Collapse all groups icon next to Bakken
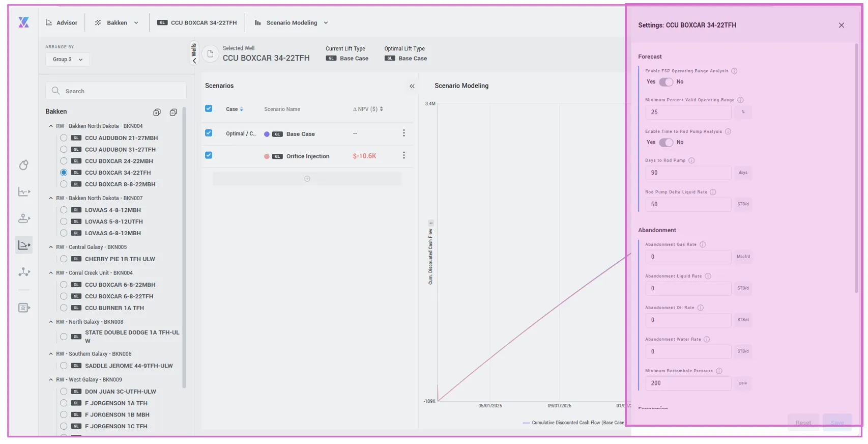Screen dimensions: 868x444 [173, 112]
